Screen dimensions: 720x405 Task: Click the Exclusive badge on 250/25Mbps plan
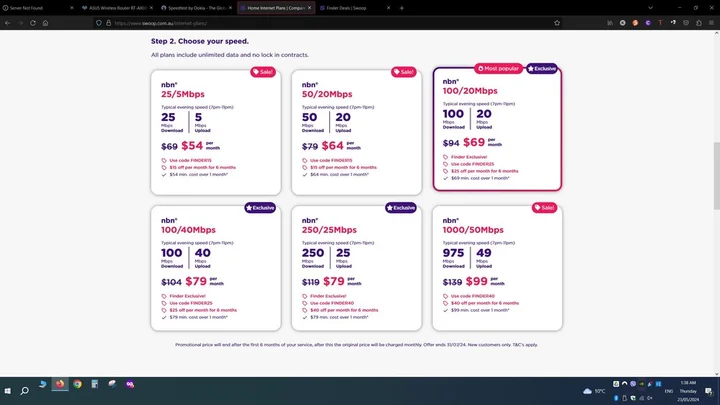401,208
